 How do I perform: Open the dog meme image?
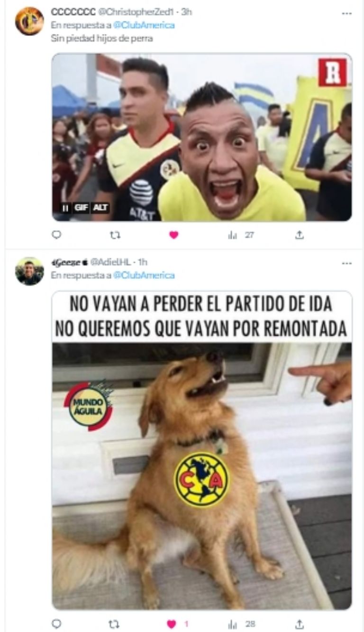(202, 450)
